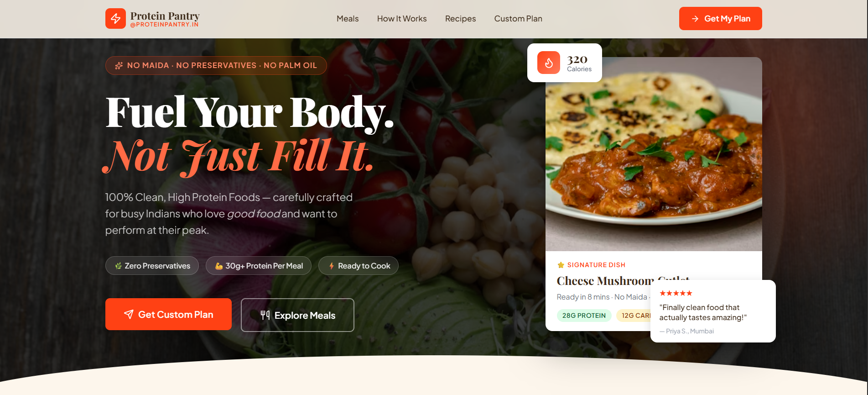
Task: Click the paper plane icon on Get Custom Plan
Action: (x=129, y=314)
